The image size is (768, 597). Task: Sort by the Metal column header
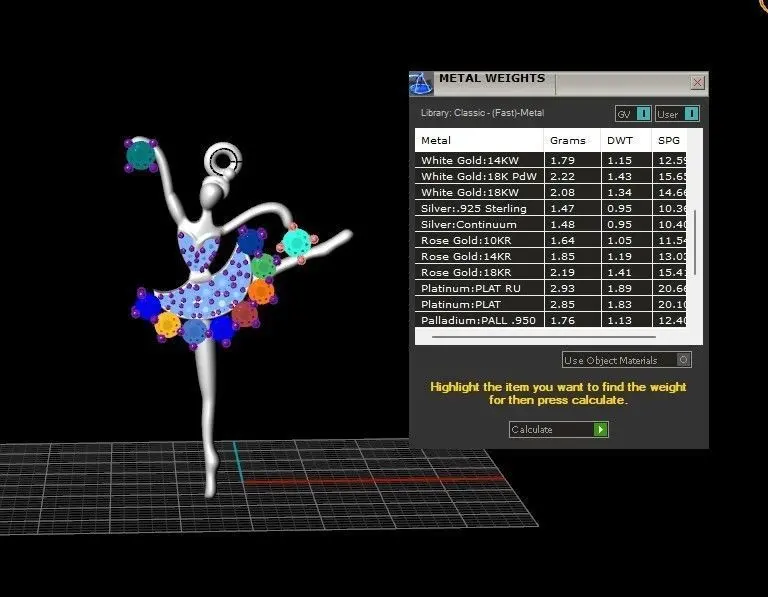pyautogui.click(x=479, y=141)
